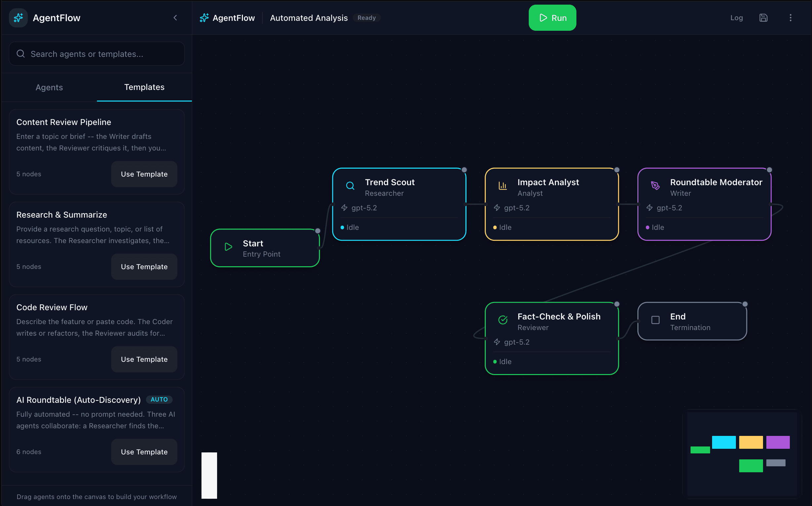Click the check-circle icon on Fact-Check & Polish
The width and height of the screenshot is (812, 506).
click(x=502, y=320)
